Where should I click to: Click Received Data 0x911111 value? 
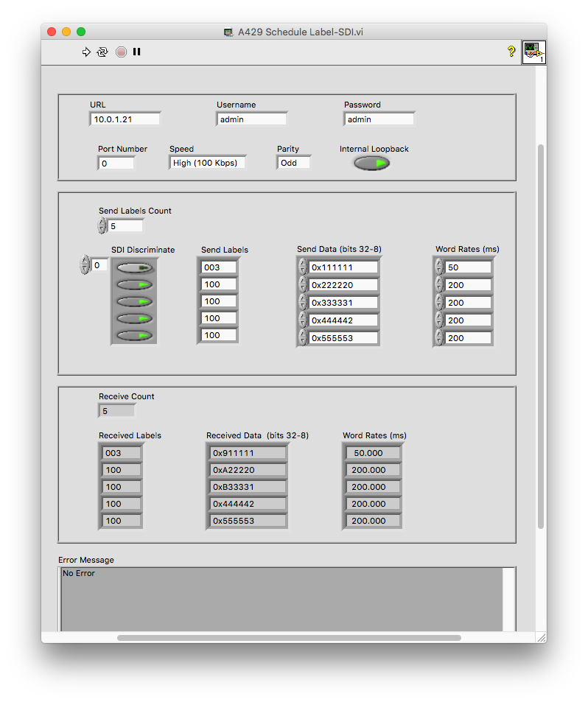(248, 453)
